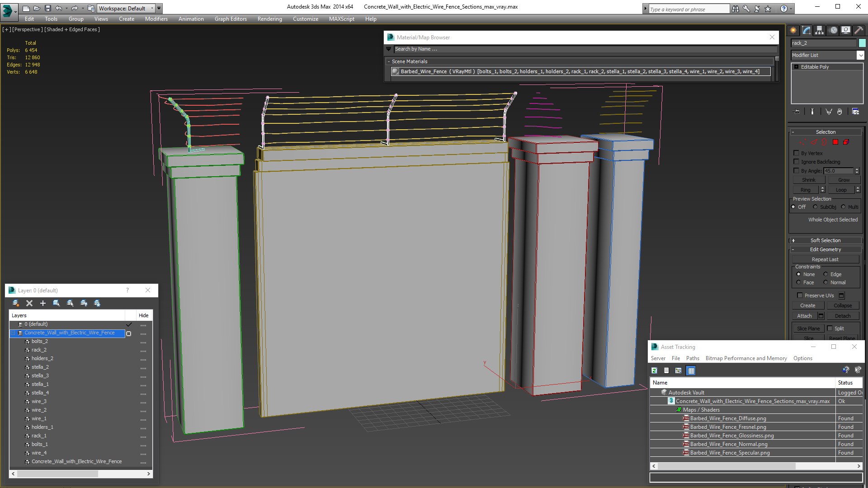This screenshot has height=488, width=868.
Task: Select the Edge constraint radio button
Action: (x=826, y=274)
